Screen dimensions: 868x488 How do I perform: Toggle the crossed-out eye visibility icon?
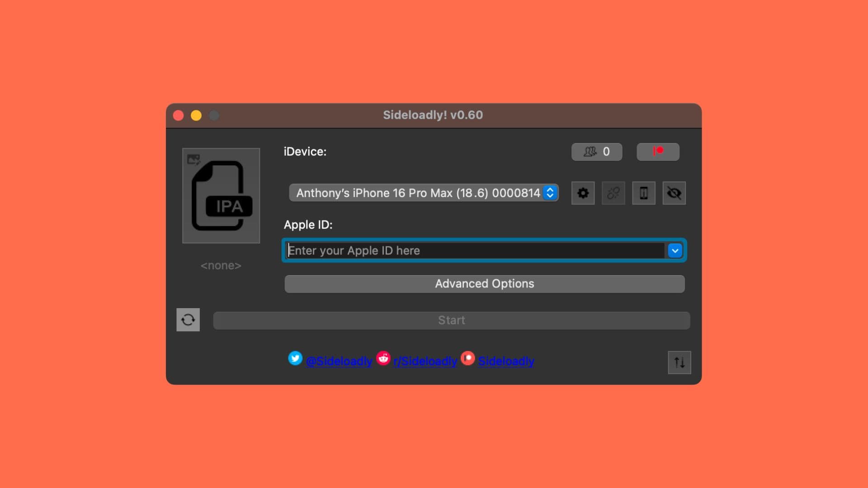(674, 193)
